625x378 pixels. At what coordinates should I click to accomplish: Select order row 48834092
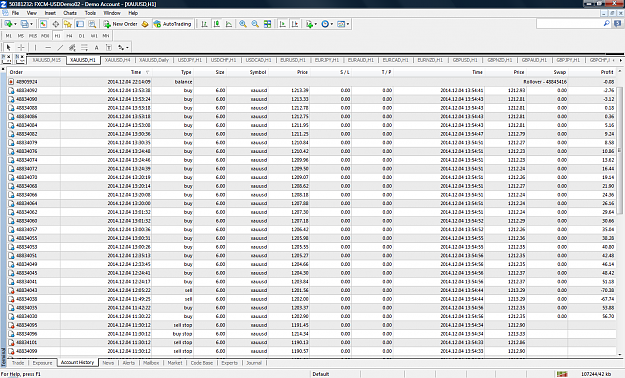(312, 91)
